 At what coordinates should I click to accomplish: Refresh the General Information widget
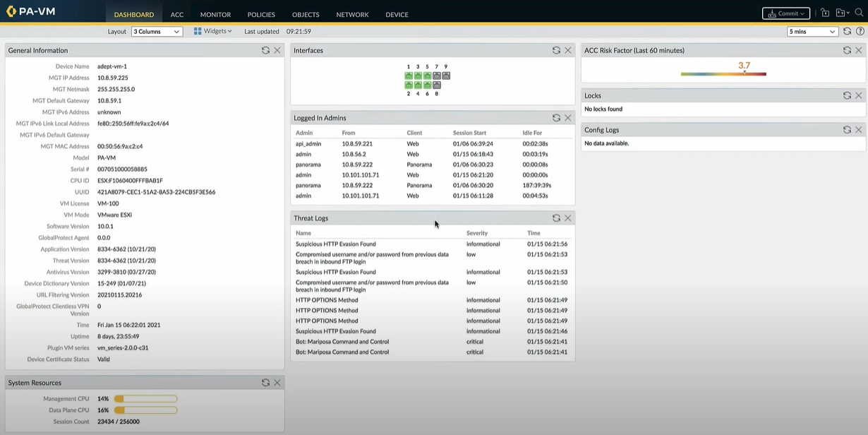[x=265, y=50]
